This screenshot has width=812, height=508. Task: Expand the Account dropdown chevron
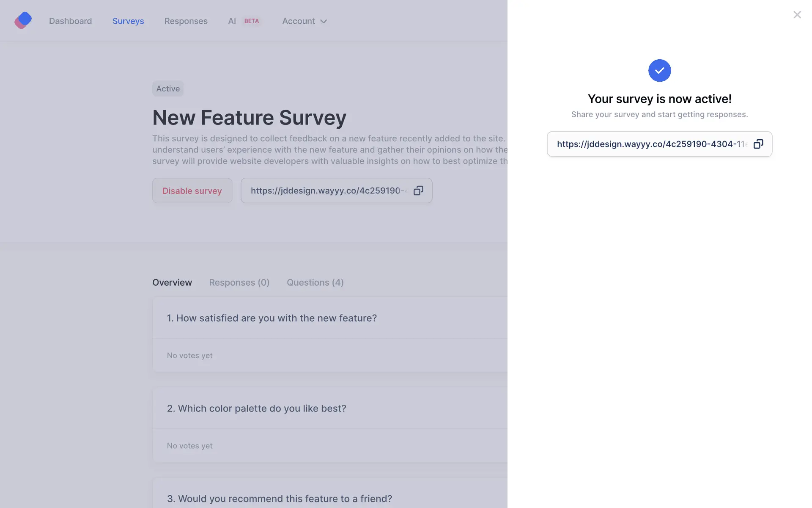coord(324,22)
